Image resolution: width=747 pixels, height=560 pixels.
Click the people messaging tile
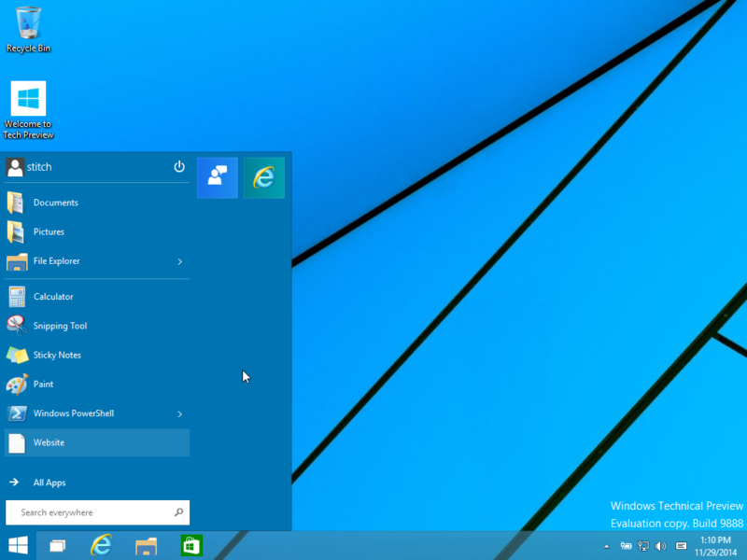click(217, 177)
